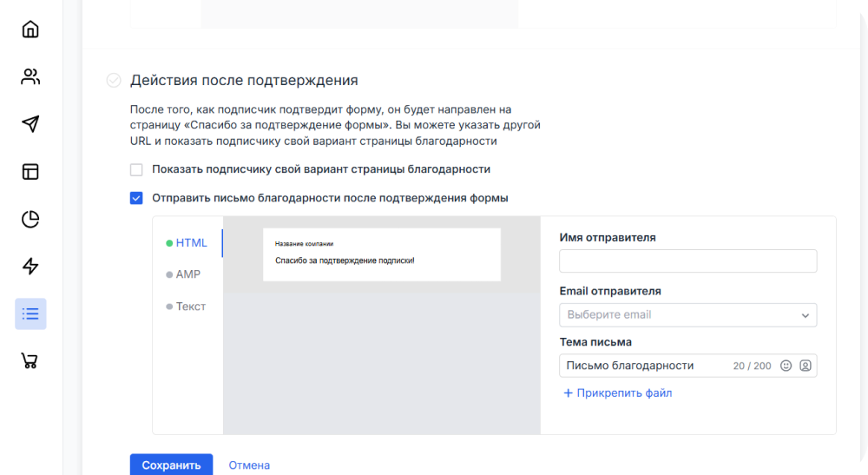The width and height of the screenshot is (868, 475).
Task: Click the check circle beside section heading
Action: click(x=114, y=80)
